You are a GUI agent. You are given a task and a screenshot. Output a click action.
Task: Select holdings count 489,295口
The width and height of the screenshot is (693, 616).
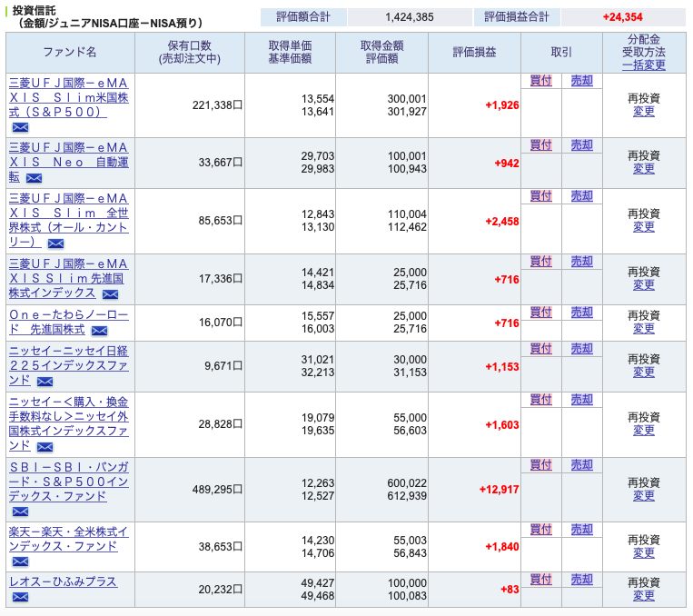[x=217, y=490]
